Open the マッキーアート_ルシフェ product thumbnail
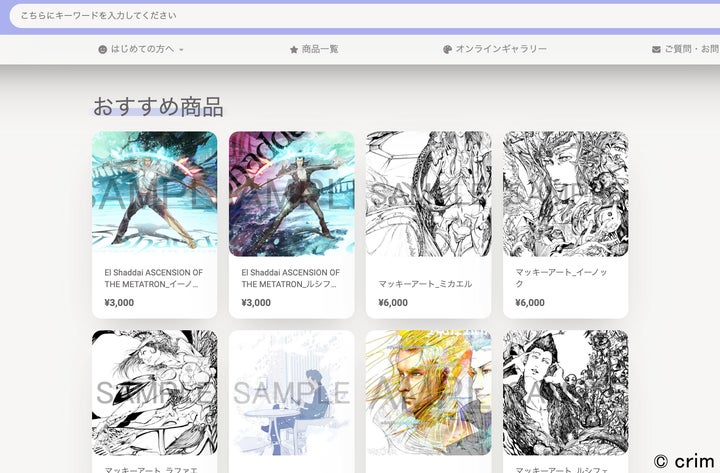The height and width of the screenshot is (473, 720). click(x=566, y=393)
